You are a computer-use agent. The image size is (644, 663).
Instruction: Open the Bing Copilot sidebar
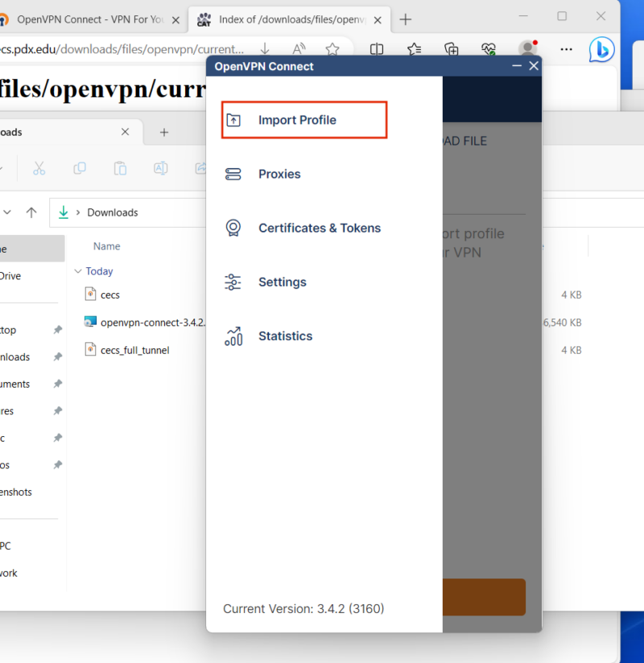(x=601, y=49)
